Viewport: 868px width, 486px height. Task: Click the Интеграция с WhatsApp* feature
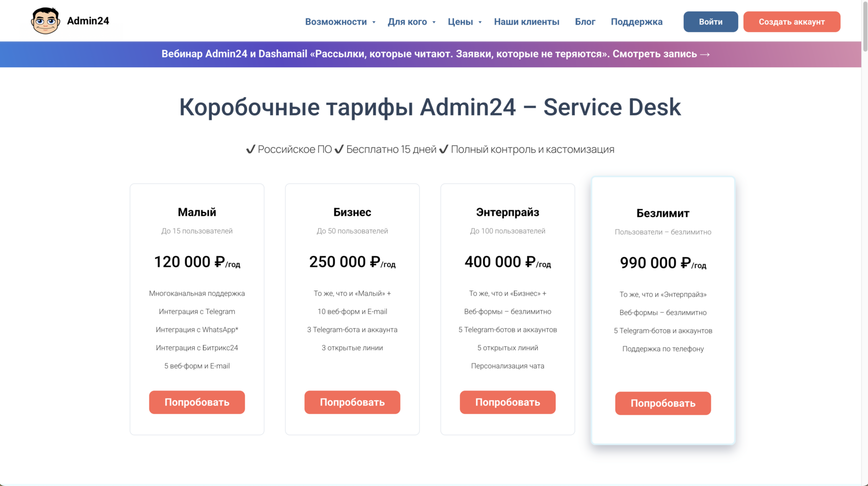(x=197, y=329)
